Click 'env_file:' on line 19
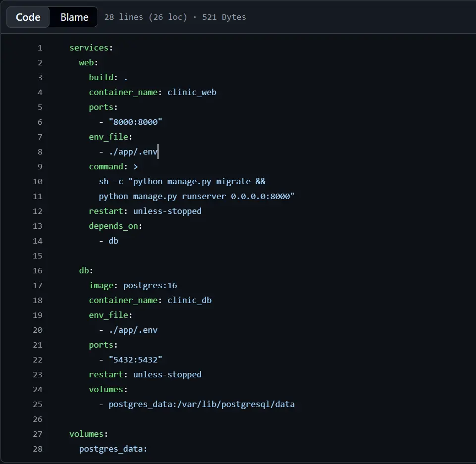476x464 pixels. click(110, 315)
